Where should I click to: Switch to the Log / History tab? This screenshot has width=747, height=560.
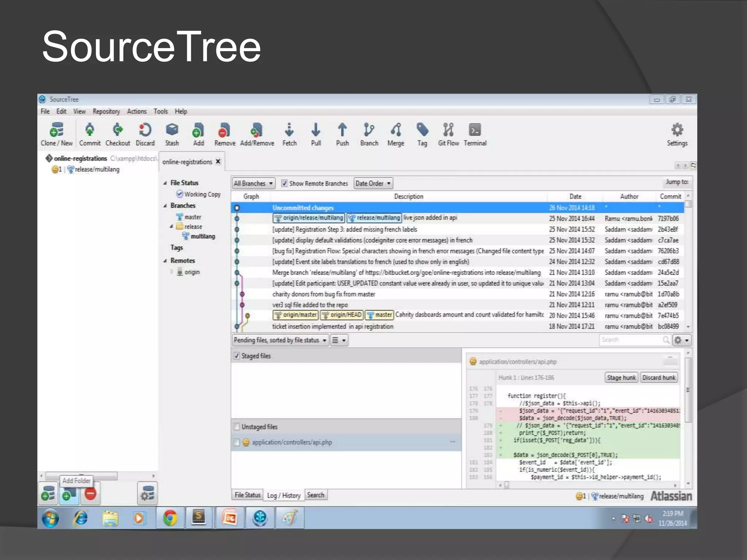pos(284,495)
